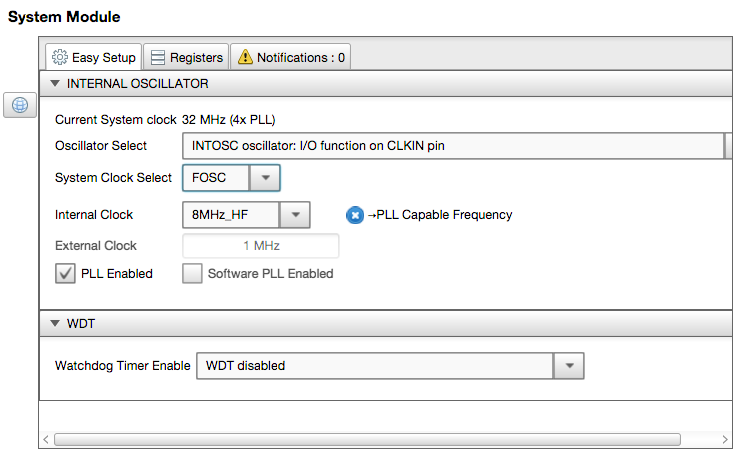
Task: Collapse the INTERNAL OSCILLATOR section
Action: (x=54, y=83)
